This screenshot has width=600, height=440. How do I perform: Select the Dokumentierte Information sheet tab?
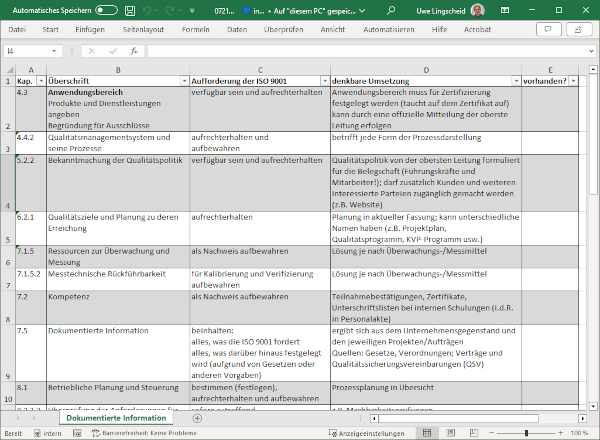(118, 418)
